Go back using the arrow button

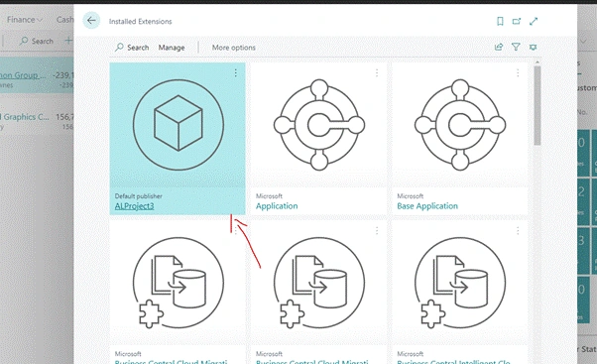91,21
